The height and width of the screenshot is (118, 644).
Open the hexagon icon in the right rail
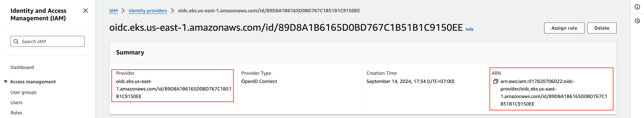click(637, 21)
